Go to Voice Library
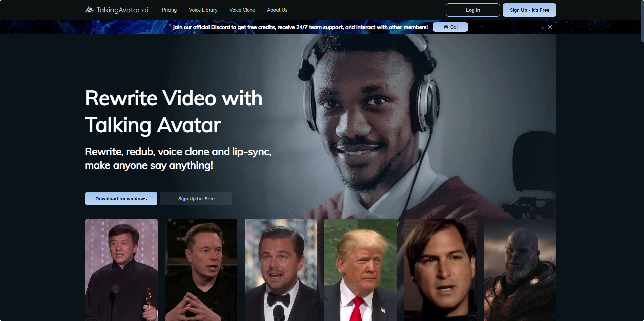This screenshot has height=321, width=644. pyautogui.click(x=203, y=10)
